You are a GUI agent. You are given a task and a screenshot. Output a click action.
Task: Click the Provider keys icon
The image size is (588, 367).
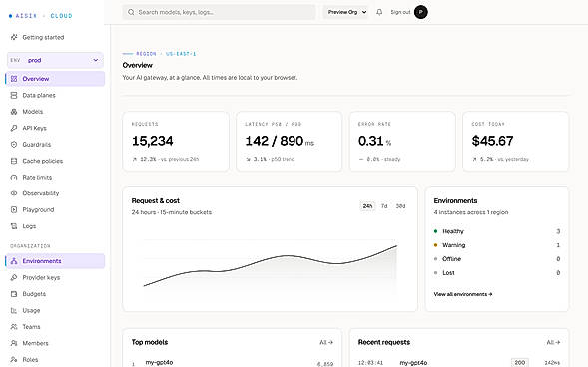[x=14, y=278]
